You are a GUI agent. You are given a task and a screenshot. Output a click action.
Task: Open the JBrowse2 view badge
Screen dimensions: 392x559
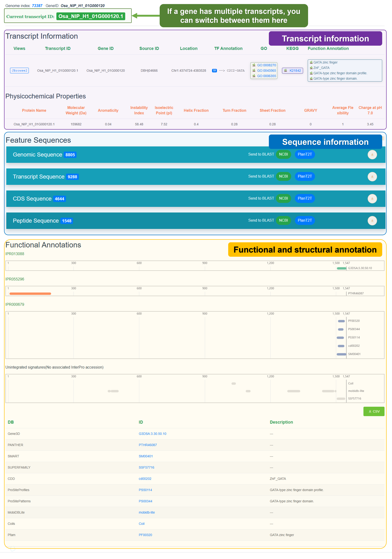point(19,71)
